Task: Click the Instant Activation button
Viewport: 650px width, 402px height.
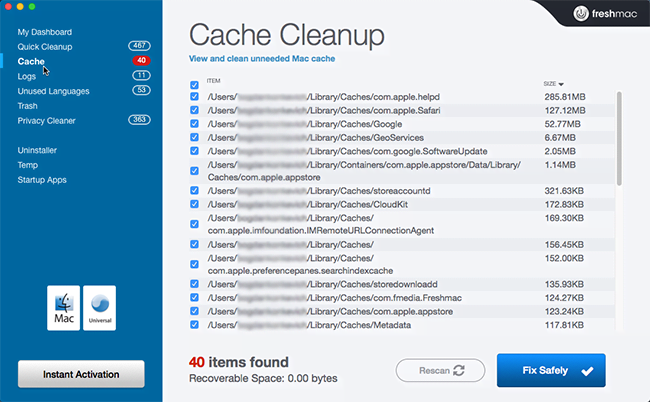Action: 81,374
